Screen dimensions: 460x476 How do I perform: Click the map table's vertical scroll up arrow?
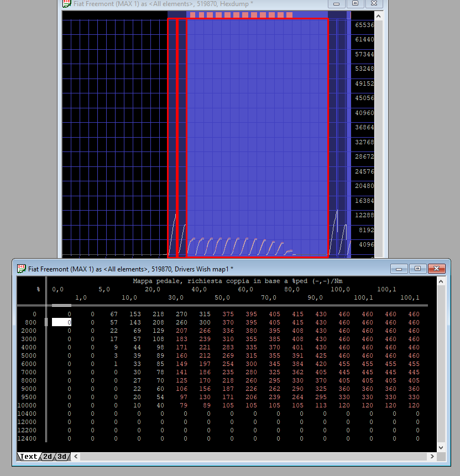[x=441, y=281]
